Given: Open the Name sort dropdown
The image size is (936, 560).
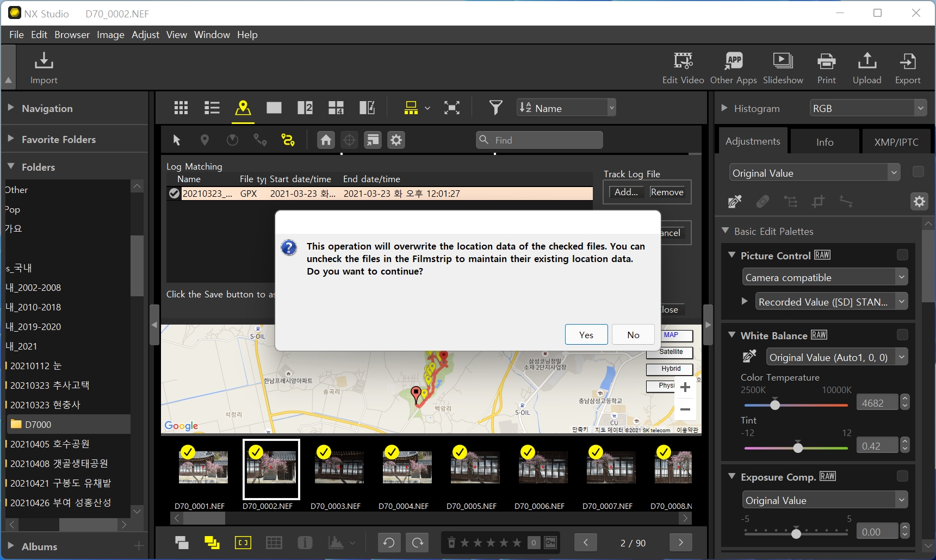Looking at the screenshot, I should point(566,108).
